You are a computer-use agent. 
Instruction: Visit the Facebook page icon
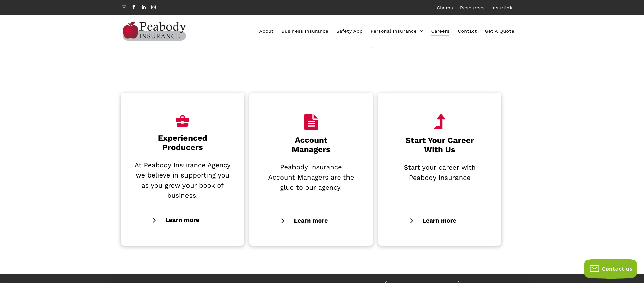click(134, 7)
